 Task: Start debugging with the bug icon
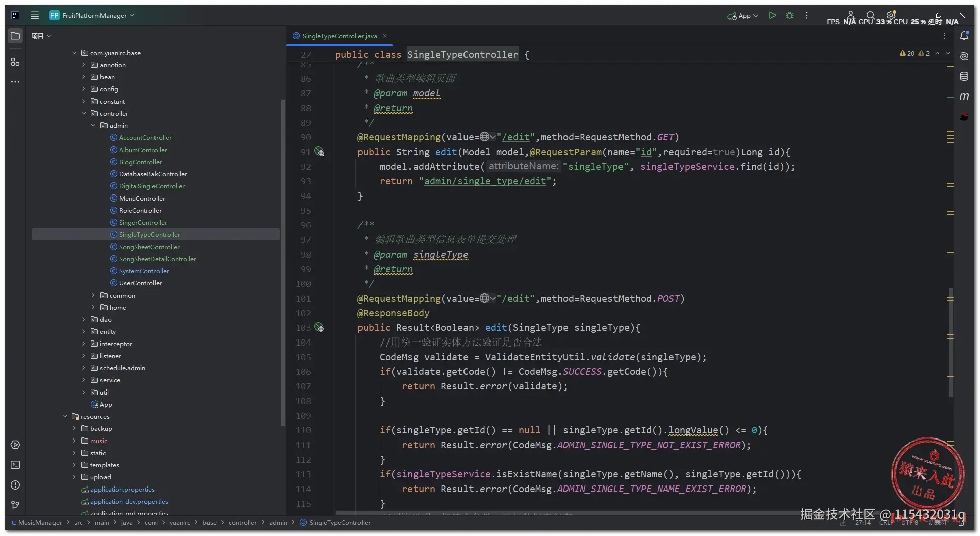pyautogui.click(x=790, y=16)
